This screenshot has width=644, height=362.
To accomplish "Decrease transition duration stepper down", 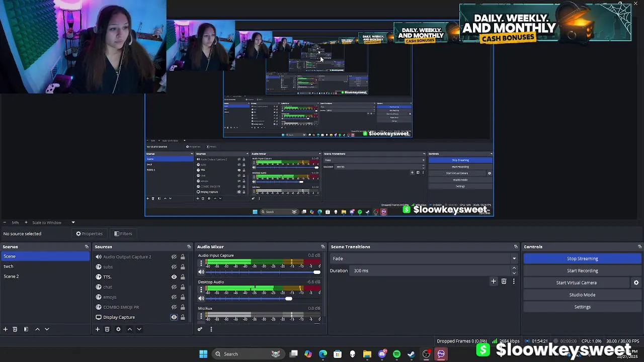I will [514, 273].
